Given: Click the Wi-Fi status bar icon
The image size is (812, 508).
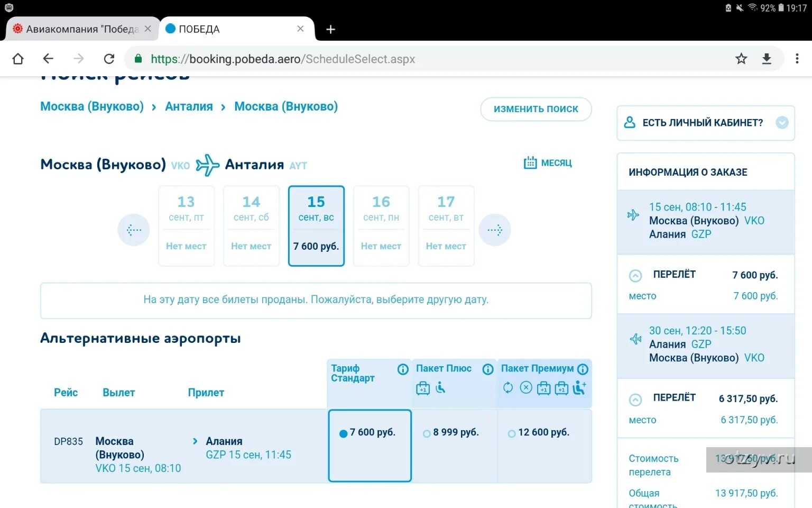Looking at the screenshot, I should (752, 7).
